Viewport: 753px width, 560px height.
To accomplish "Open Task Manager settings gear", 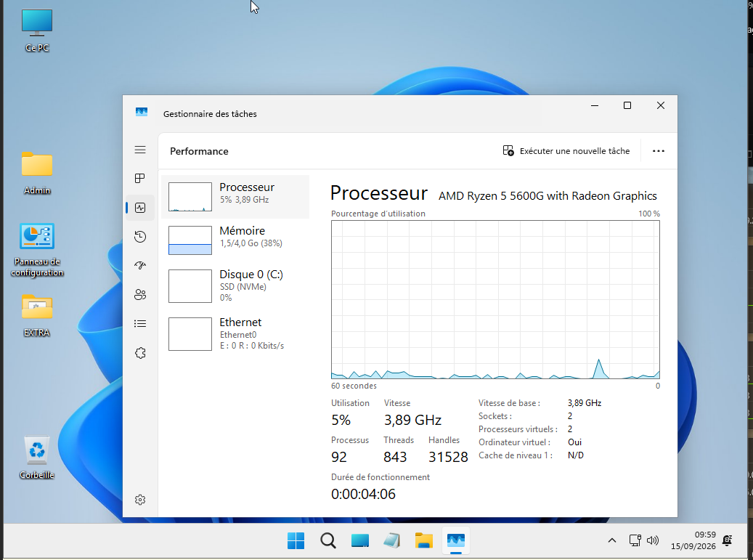I will [140, 500].
